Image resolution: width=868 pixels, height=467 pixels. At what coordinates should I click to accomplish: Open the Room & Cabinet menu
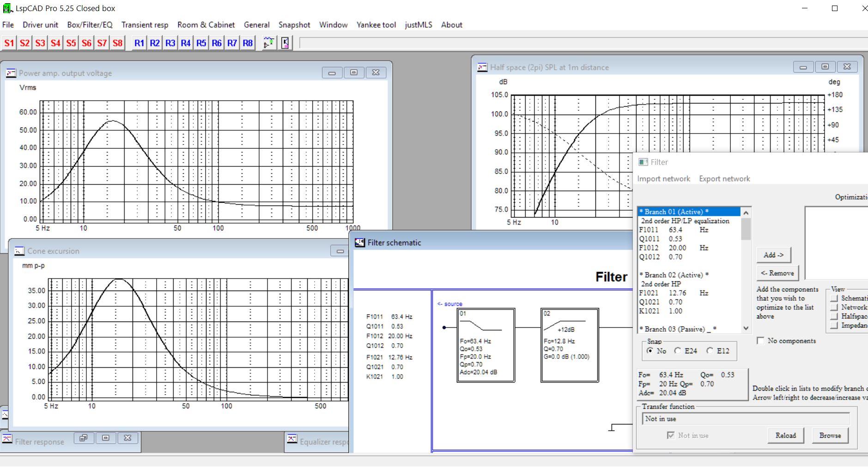click(206, 25)
